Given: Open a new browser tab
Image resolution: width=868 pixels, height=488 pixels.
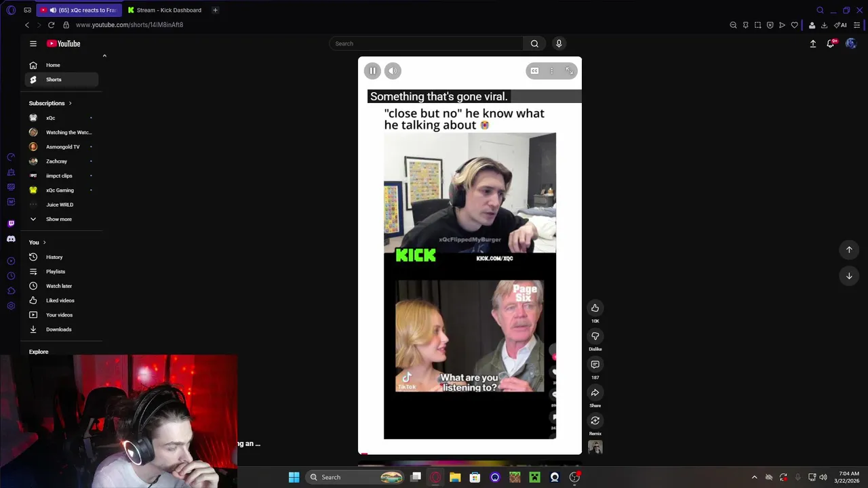Looking at the screenshot, I should point(215,10).
